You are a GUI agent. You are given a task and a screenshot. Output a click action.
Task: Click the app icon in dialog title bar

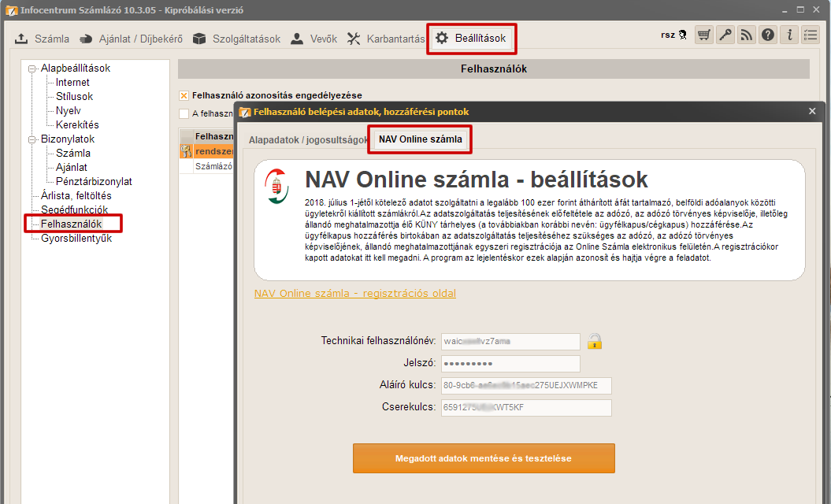(x=244, y=112)
